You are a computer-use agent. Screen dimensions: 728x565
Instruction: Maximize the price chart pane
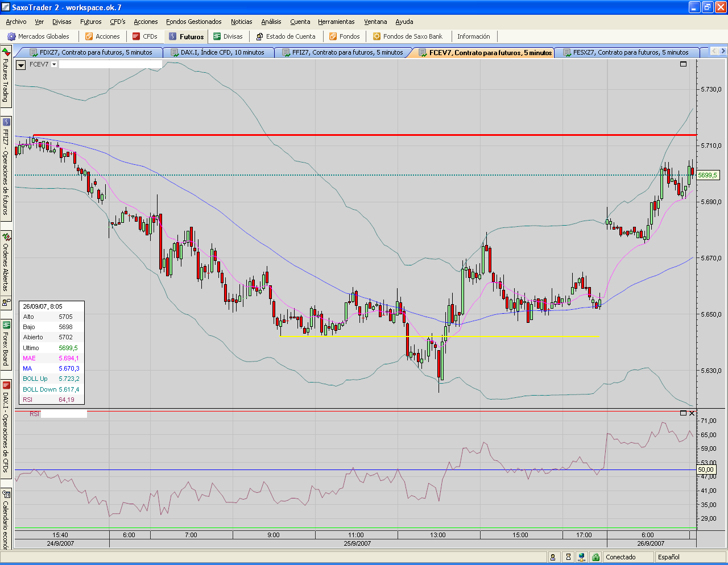coord(683,64)
